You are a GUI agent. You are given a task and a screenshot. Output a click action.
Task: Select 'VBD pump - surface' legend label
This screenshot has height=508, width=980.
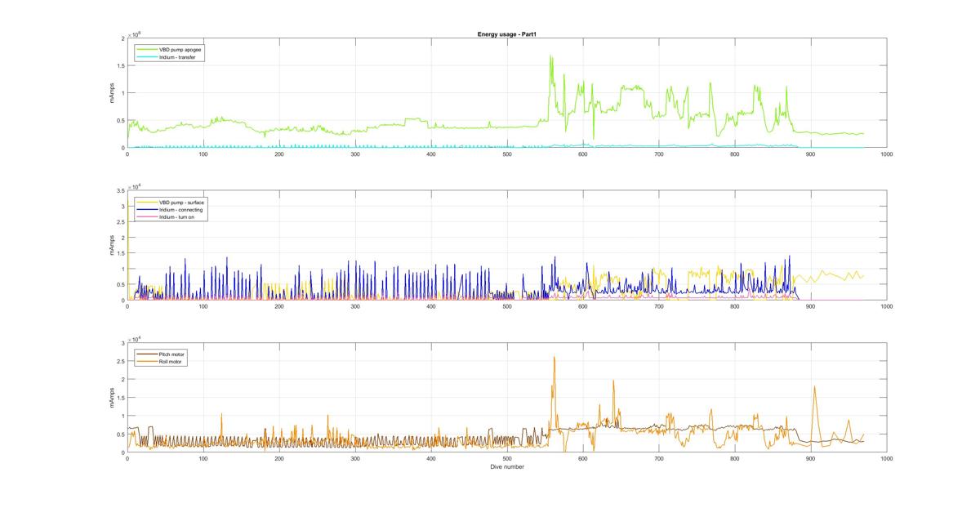tap(180, 202)
